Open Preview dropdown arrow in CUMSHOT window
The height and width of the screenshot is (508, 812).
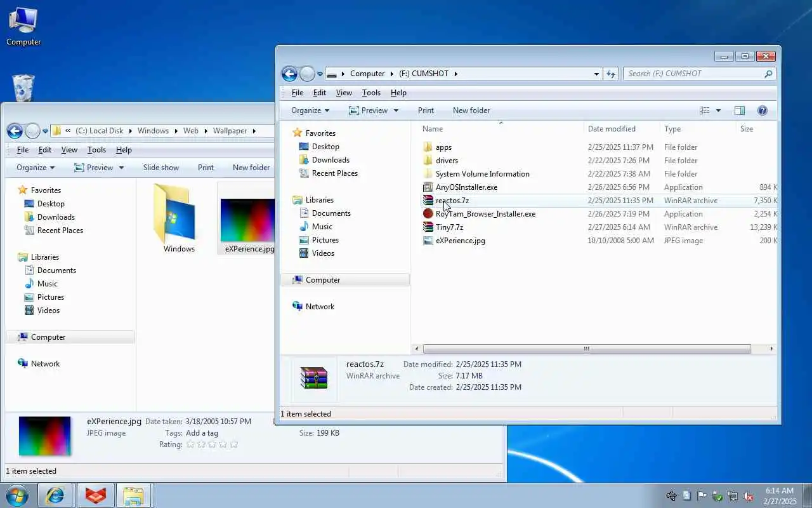click(x=396, y=110)
